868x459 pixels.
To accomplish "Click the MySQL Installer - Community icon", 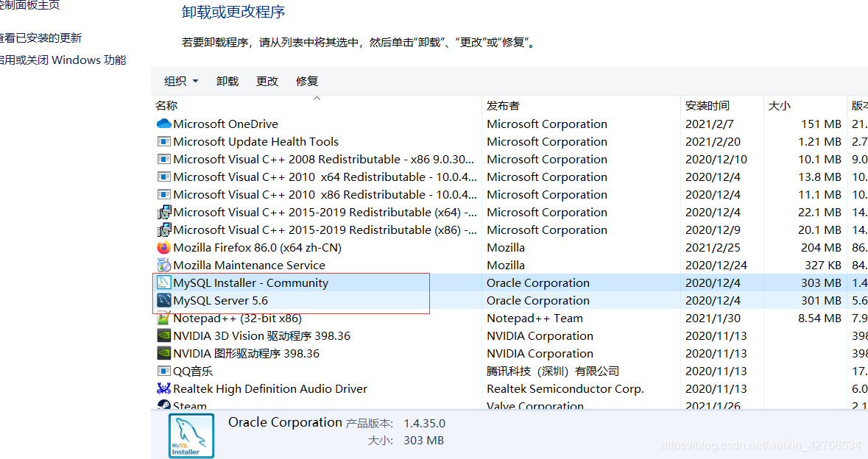I will 163,282.
